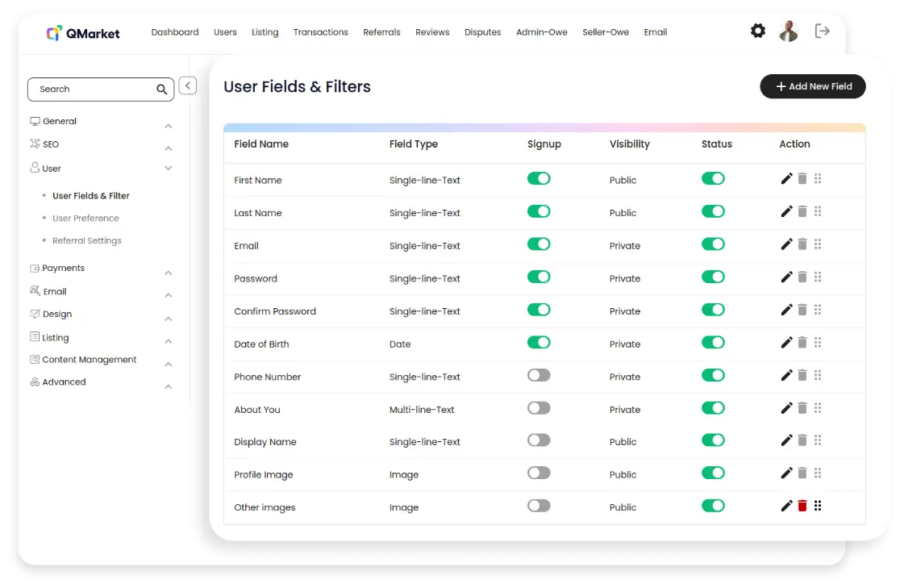This screenshot has height=588, width=904.
Task: Click the drag handle for Email row
Action: tap(818, 244)
